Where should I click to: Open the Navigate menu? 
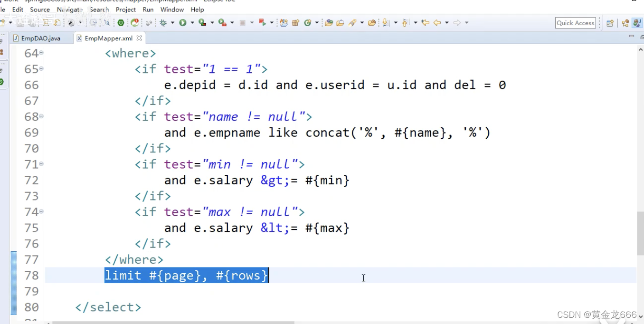69,10
